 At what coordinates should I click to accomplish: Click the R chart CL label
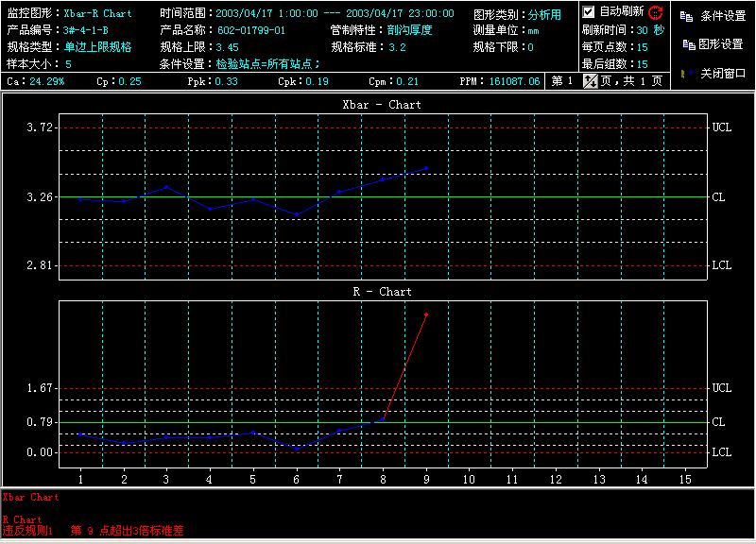[718, 422]
